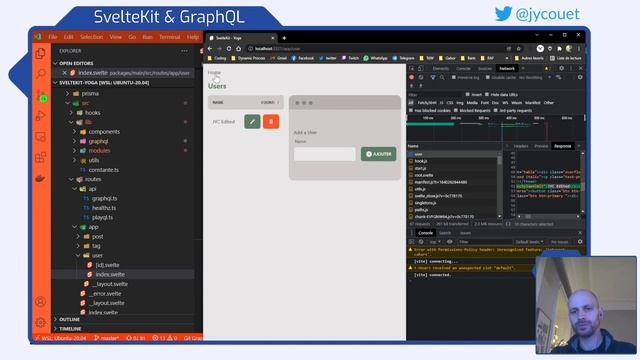Screen dimensions: 640x360
Task: Open the Gmail bookmark
Action: 278,58
